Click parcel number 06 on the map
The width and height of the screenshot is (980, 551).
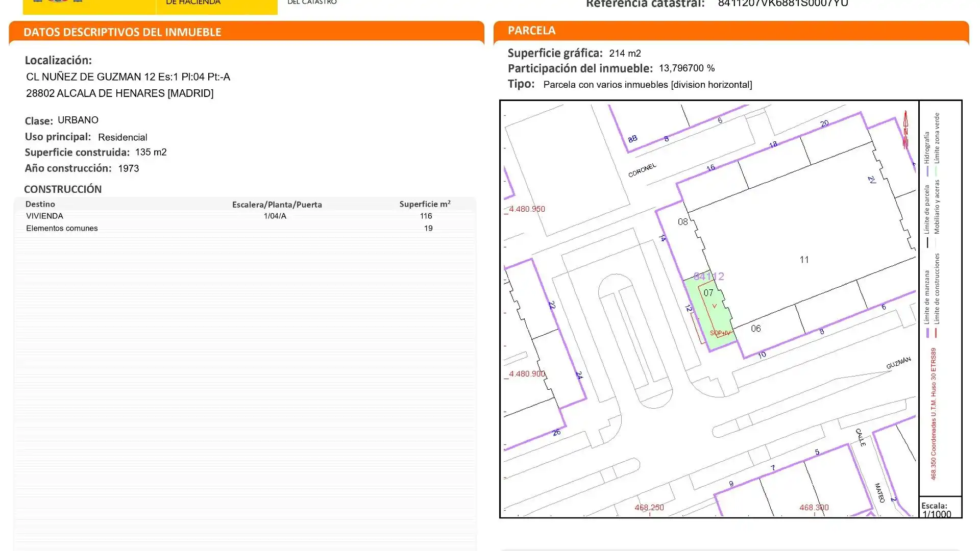756,329
